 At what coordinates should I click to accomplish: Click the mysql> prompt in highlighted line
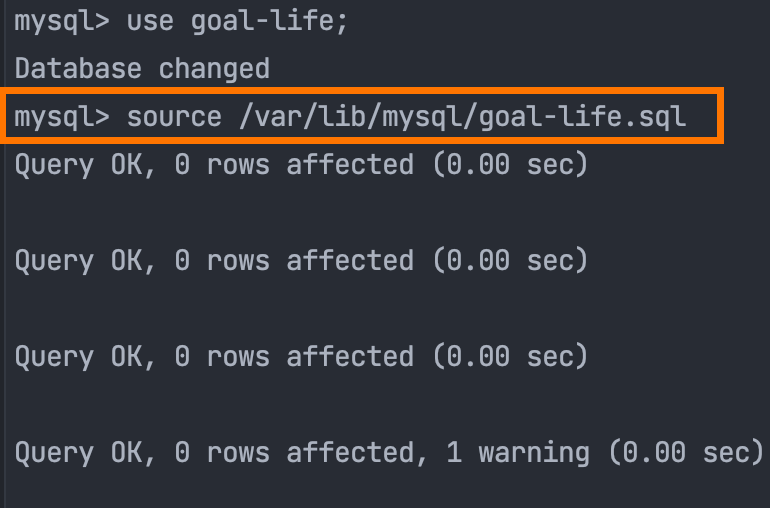62,117
